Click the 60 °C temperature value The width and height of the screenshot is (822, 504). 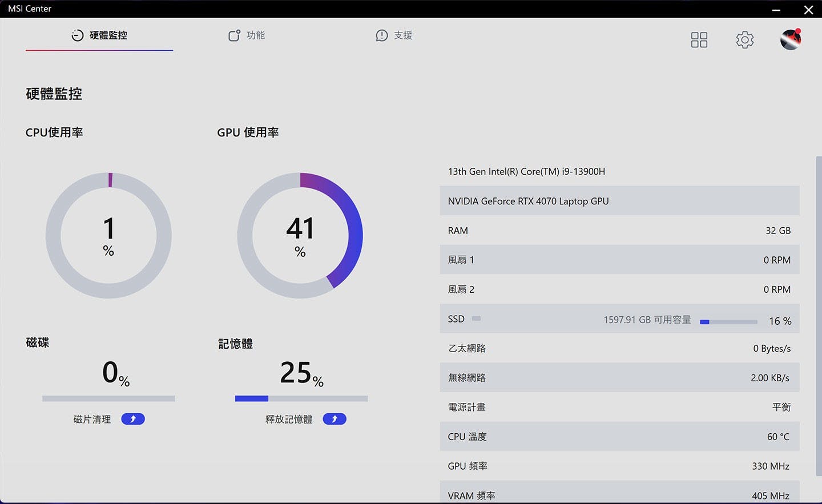778,437
